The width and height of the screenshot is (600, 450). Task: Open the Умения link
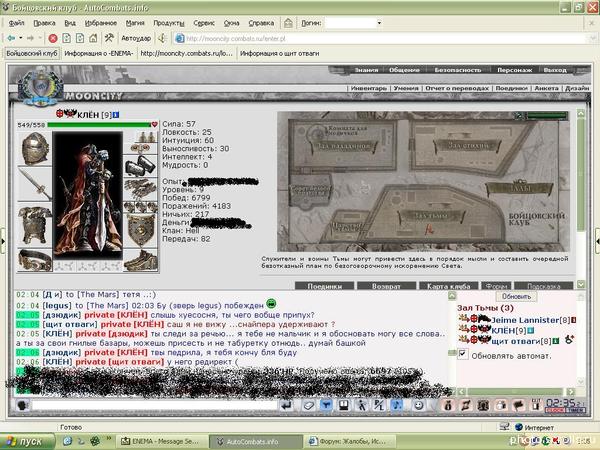click(x=406, y=88)
